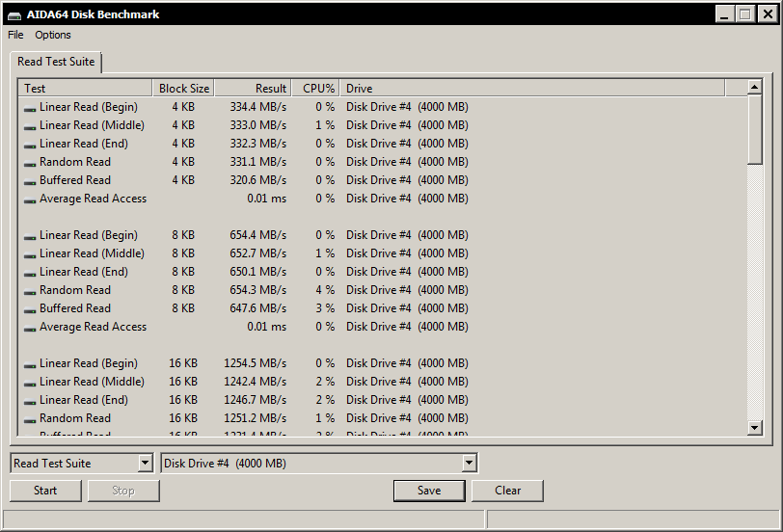Click the disk icon beside 8 KB Average Read Access
The image size is (783, 532).
[x=30, y=328]
